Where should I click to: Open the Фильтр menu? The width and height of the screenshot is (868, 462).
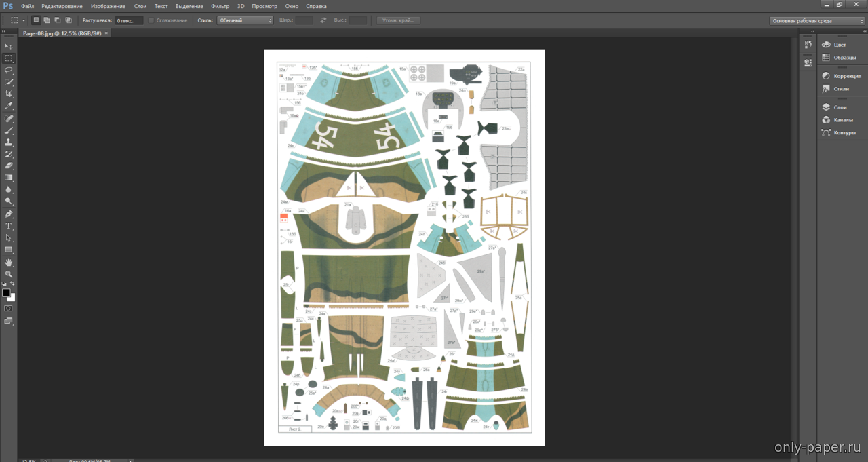(x=220, y=6)
